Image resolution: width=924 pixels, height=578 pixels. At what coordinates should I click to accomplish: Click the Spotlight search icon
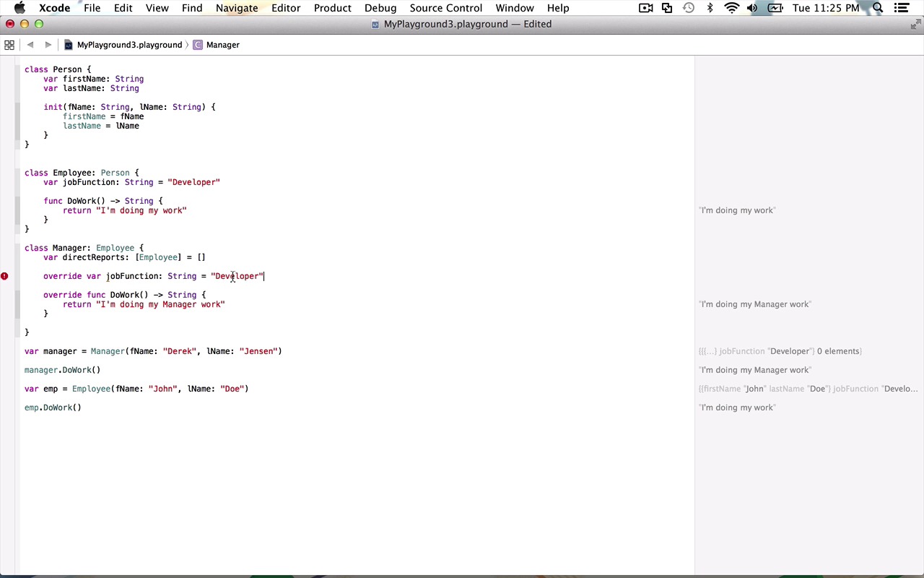[878, 8]
